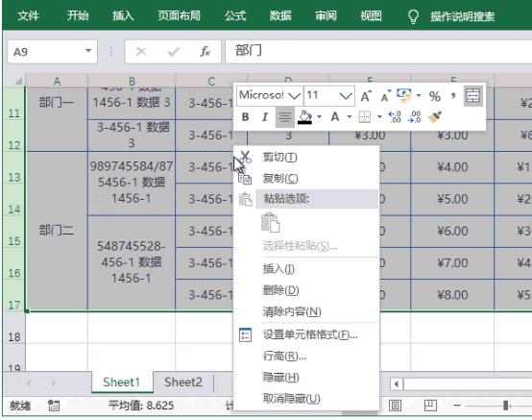Open the 页面布局 Page Layout tab

click(179, 15)
